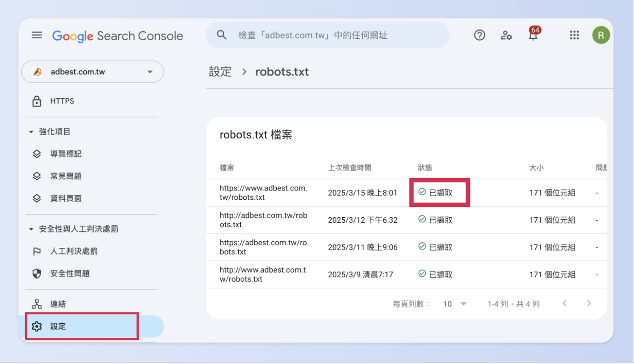Click the checkmark icon in 2025/3/9 row
This screenshot has width=634, height=364.
click(x=422, y=274)
